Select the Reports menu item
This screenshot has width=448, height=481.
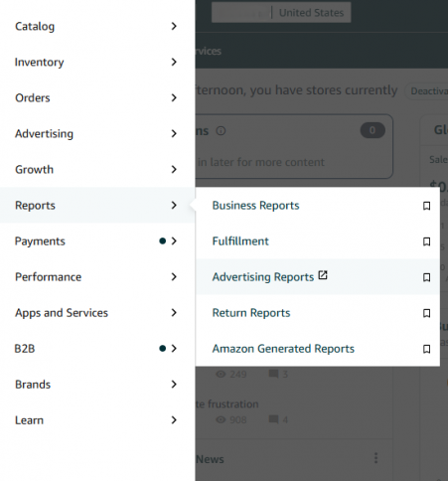click(97, 205)
